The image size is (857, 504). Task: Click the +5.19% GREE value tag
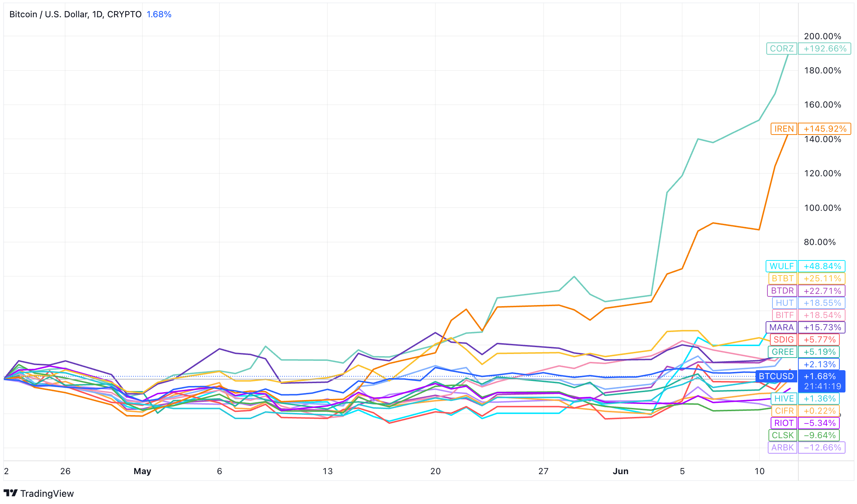coord(819,352)
